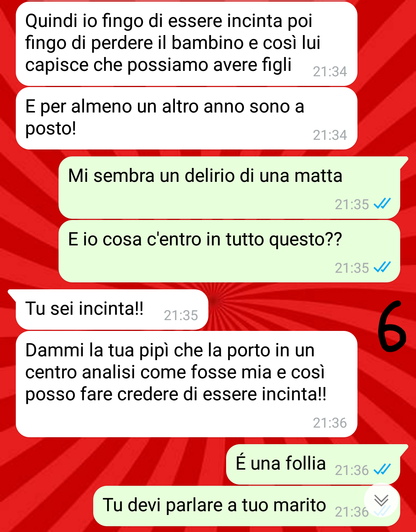Select message 'Quindi io fingo di essere incinta'
The width and height of the screenshot is (416, 532).
(186, 44)
